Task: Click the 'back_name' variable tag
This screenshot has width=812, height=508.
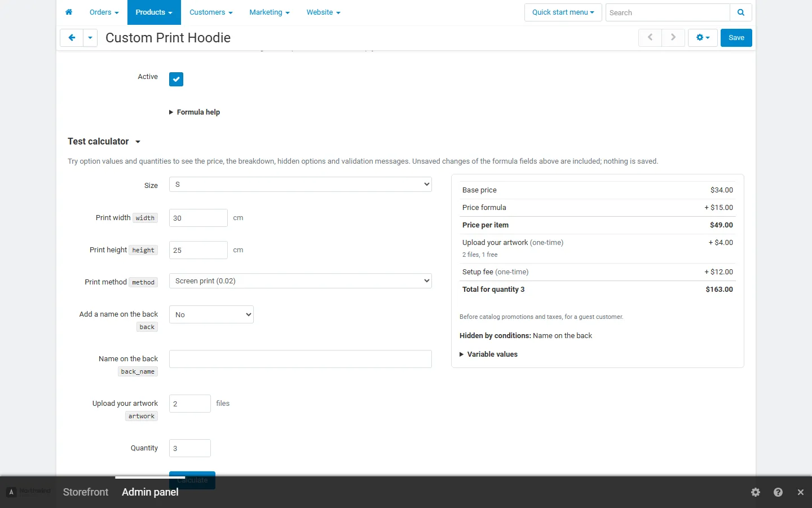Action: 138,371
